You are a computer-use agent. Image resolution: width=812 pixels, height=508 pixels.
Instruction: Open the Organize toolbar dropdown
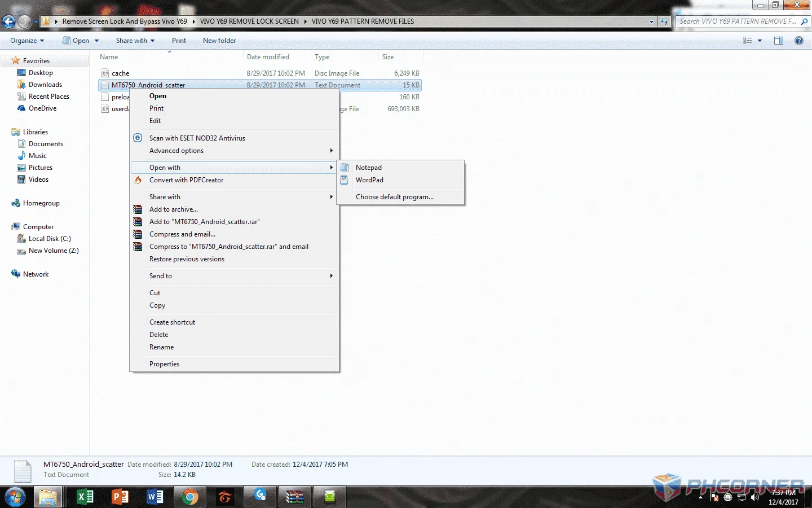coord(27,41)
